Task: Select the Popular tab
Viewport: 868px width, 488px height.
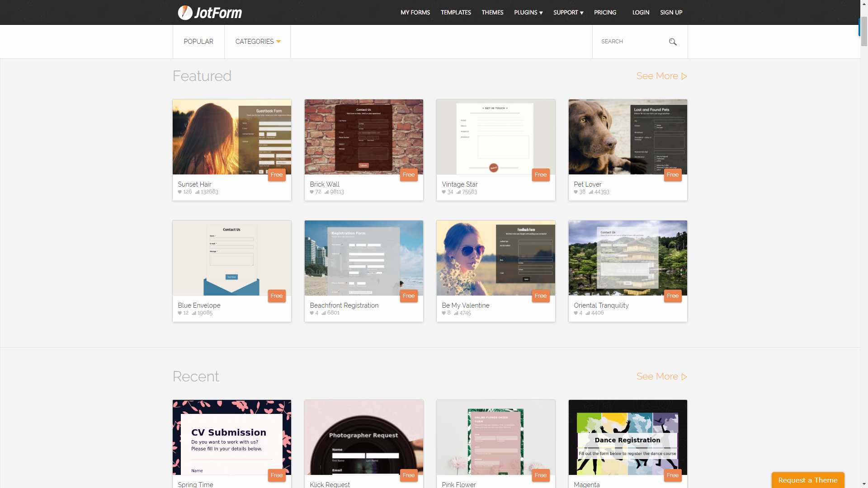Action: (198, 42)
